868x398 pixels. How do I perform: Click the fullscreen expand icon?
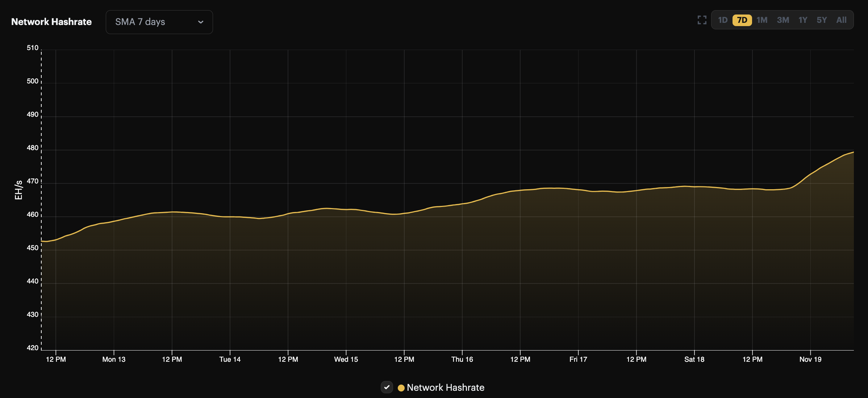[x=702, y=20]
